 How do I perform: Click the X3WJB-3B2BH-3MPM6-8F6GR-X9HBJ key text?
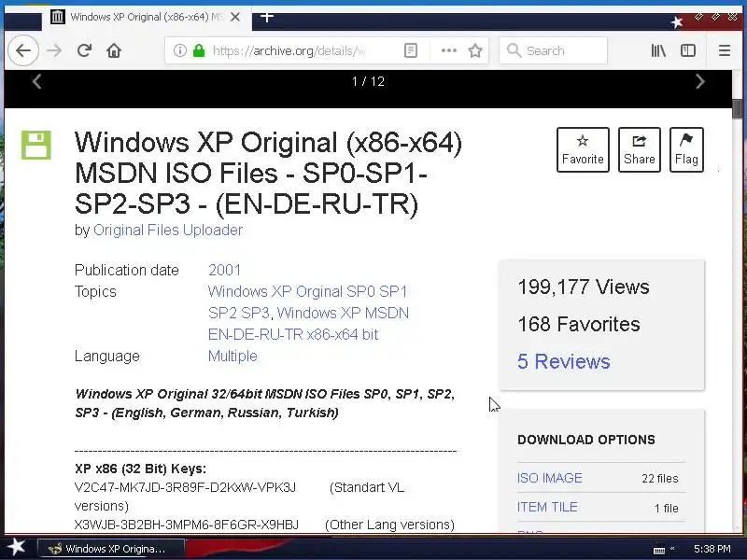[x=187, y=525]
